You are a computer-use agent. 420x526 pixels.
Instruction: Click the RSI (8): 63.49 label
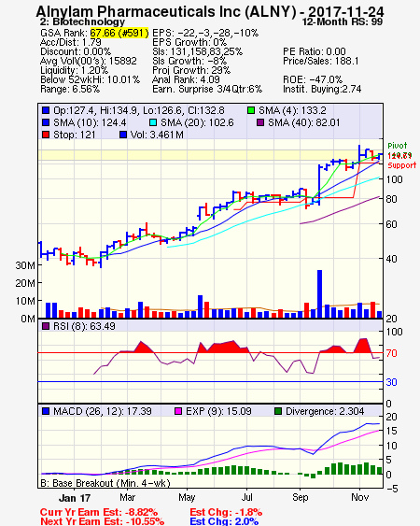pyautogui.click(x=84, y=326)
